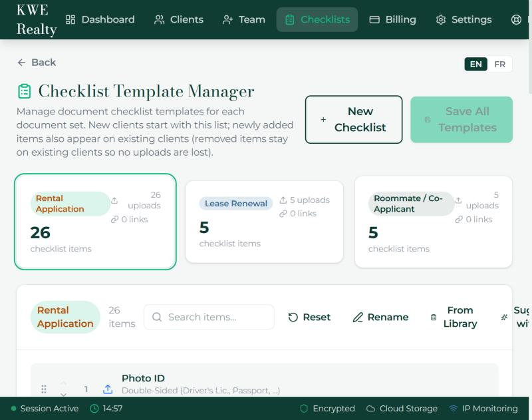Click the IP Monitoring wifi icon
This screenshot has height=420, width=532.
tap(454, 409)
